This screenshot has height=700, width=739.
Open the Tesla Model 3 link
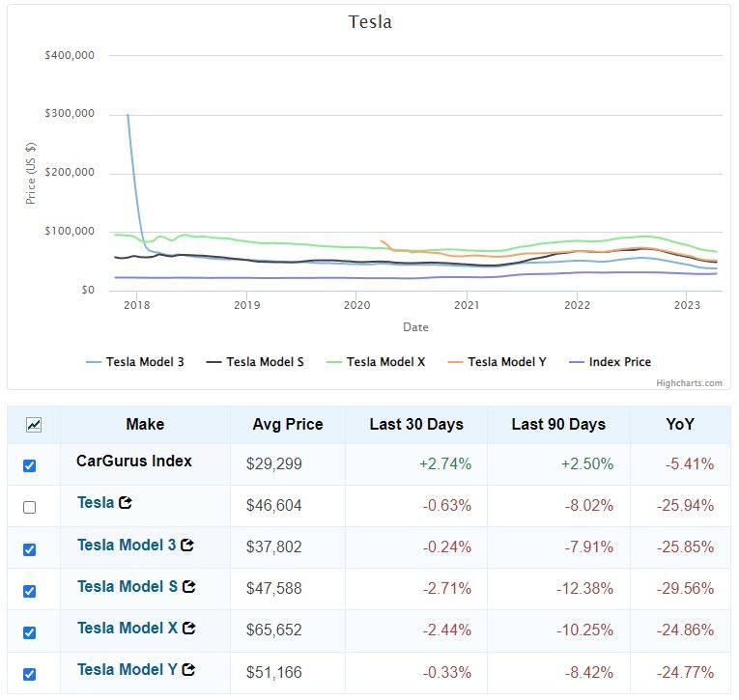coord(127,546)
